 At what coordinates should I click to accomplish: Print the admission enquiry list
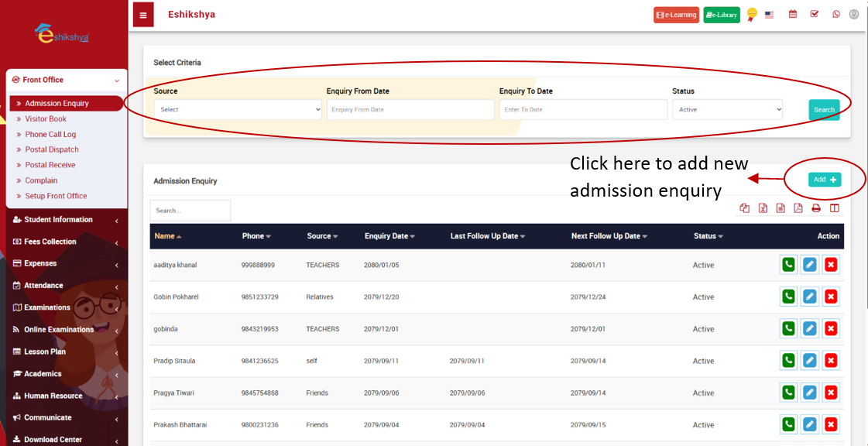pyautogui.click(x=815, y=208)
